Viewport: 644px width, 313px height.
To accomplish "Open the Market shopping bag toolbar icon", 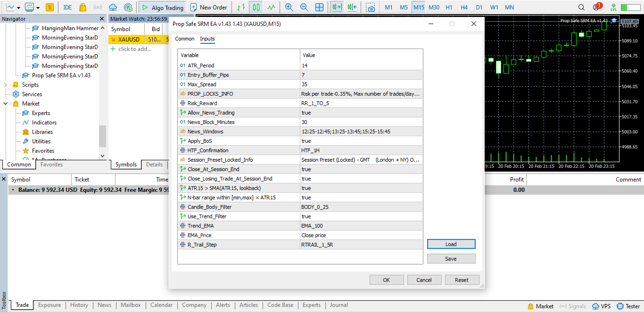I will pyautogui.click(x=83, y=8).
